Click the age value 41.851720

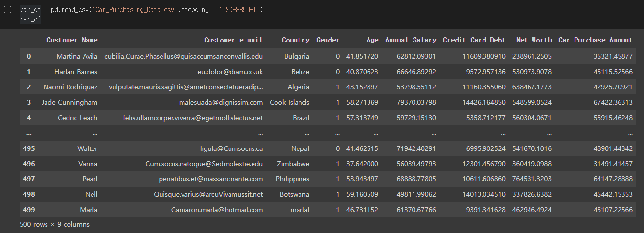[362, 56]
